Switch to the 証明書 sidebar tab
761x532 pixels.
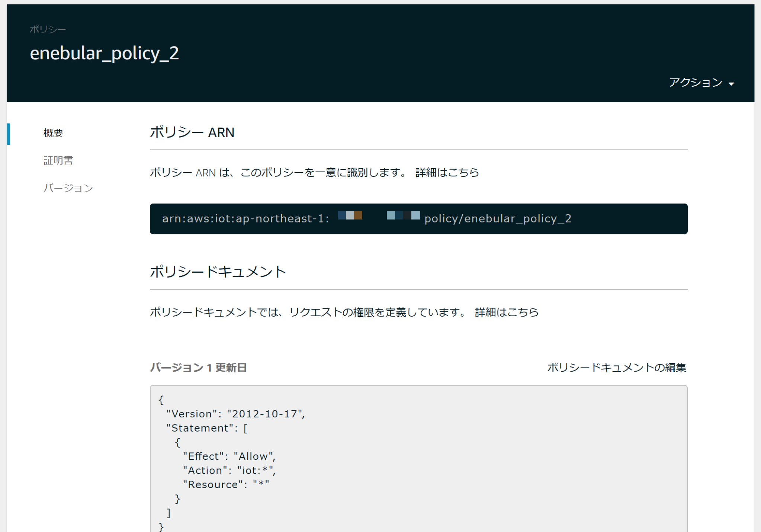(x=58, y=160)
